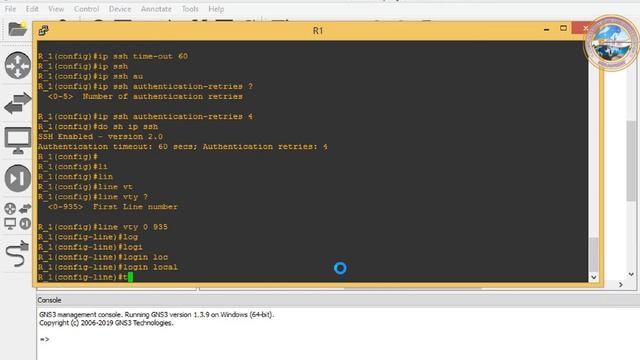Click GNS3 workspace scroll down arrow
Screen dimensions: 640x360
[x=631, y=274]
